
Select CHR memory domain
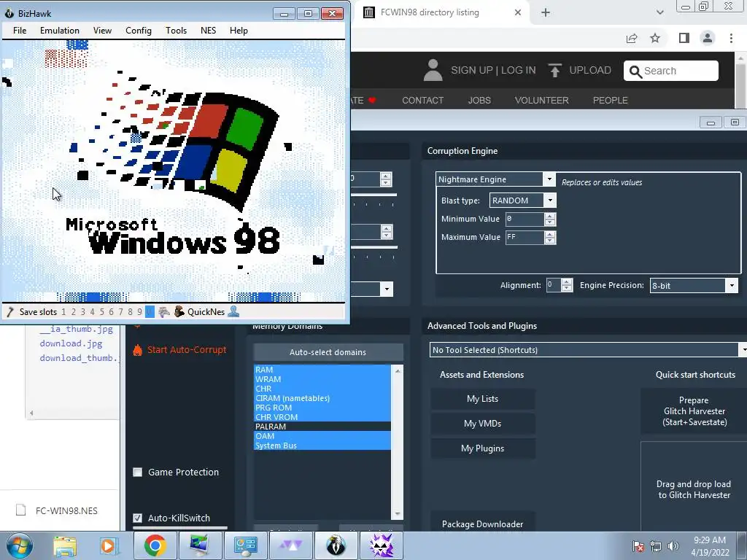coord(322,389)
